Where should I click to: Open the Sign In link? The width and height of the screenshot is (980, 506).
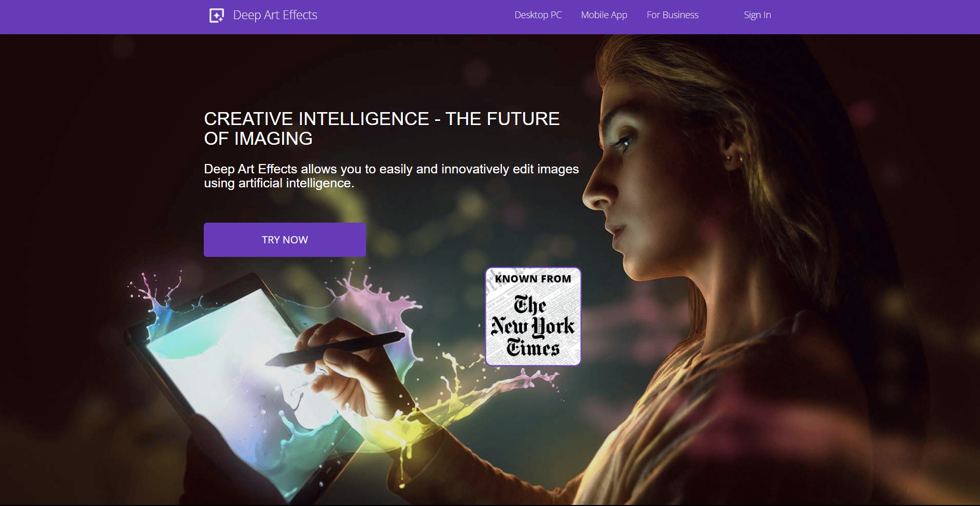point(757,15)
